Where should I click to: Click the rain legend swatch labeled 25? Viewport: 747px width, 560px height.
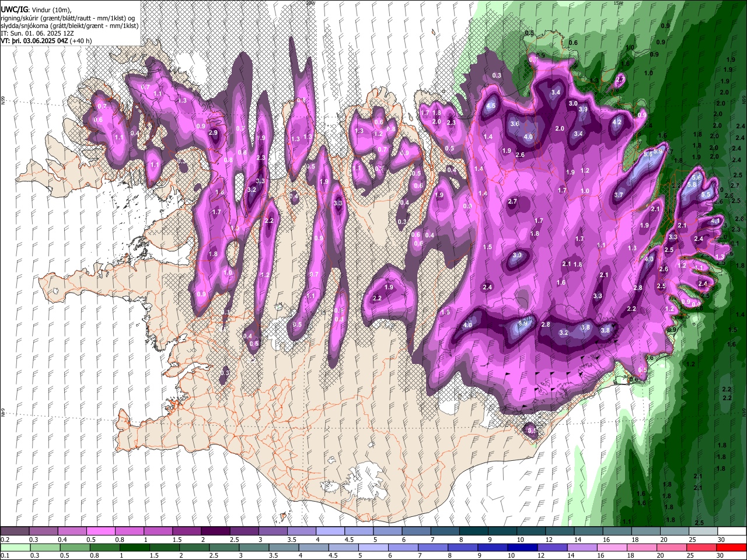tap(702, 547)
